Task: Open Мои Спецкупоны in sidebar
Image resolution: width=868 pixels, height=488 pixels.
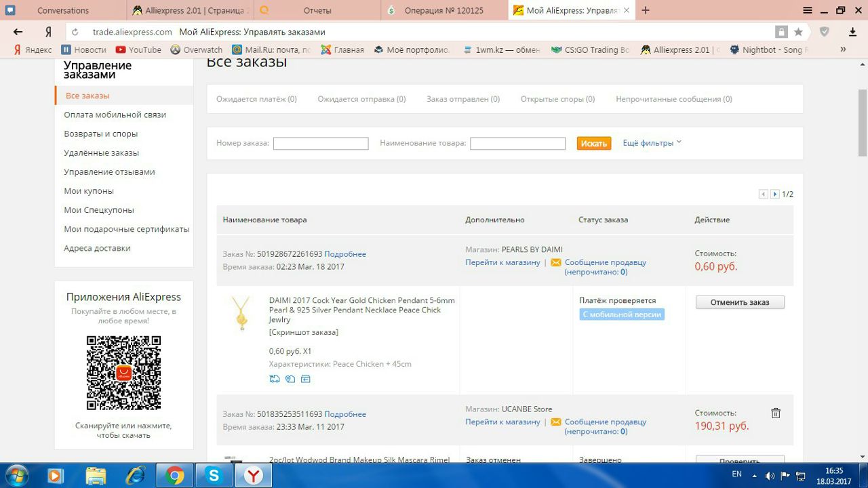Action: (99, 209)
